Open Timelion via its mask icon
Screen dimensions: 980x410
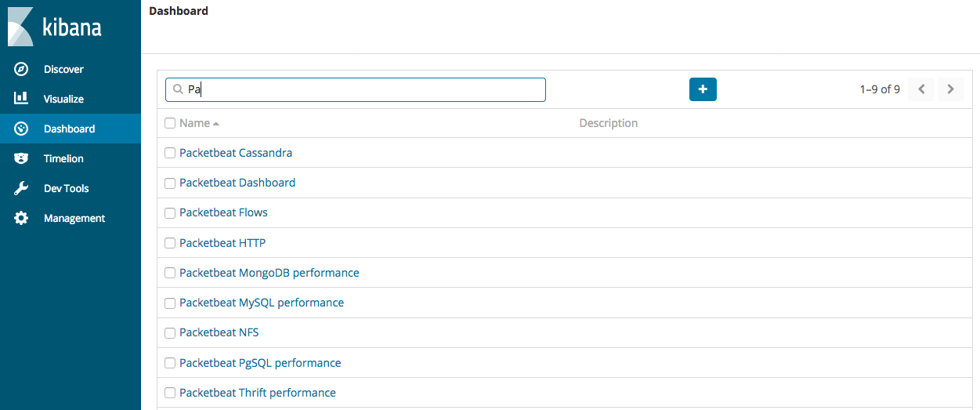(22, 158)
